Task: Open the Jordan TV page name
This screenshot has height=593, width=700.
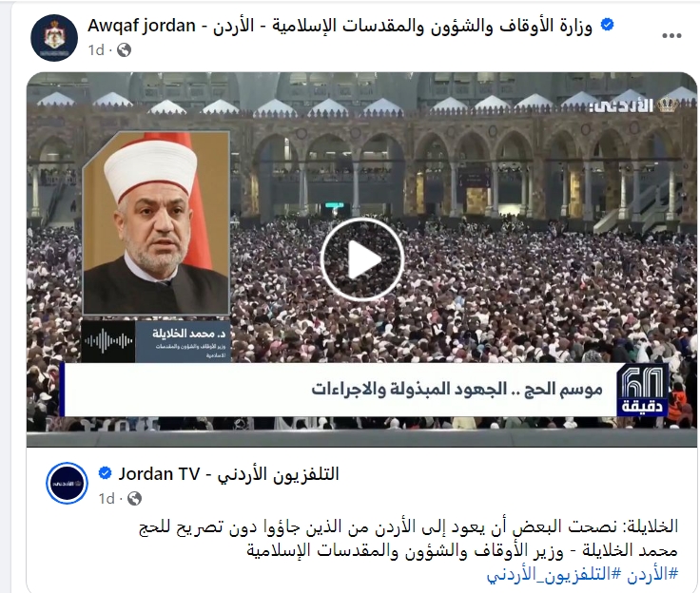Action: pos(228,474)
